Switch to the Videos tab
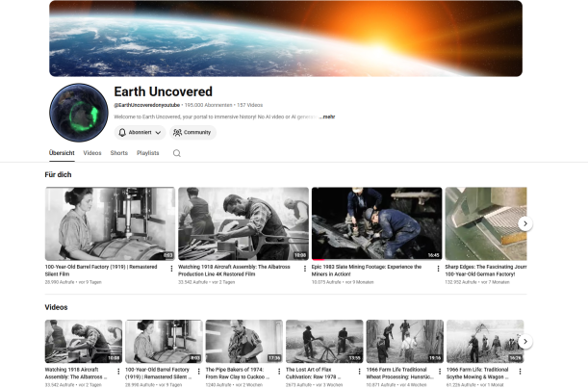 click(x=92, y=153)
